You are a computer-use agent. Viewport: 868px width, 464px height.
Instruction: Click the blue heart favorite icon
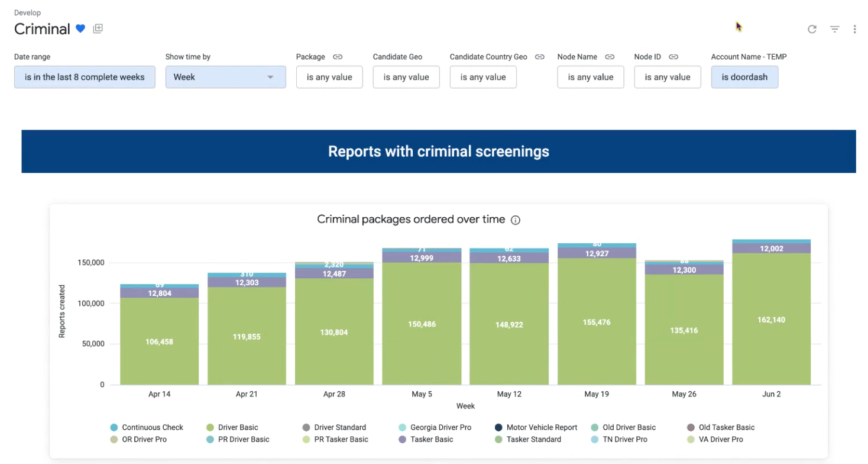(x=80, y=28)
